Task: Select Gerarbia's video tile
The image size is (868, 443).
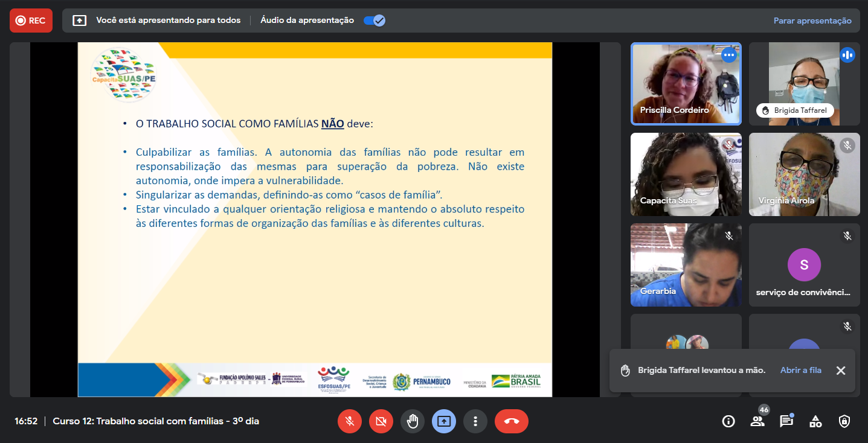Action: click(686, 265)
